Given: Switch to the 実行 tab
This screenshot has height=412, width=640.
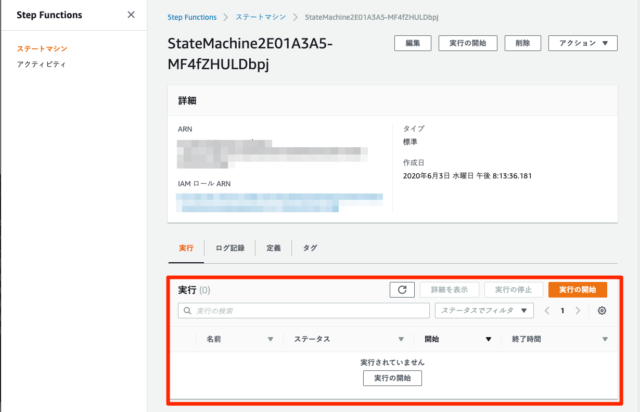Looking at the screenshot, I should tap(186, 248).
